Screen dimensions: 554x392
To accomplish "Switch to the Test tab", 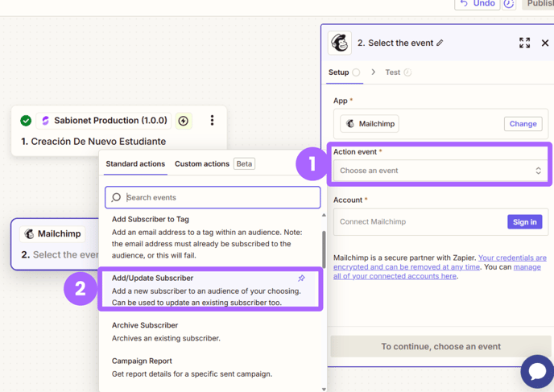I will 398,72.
